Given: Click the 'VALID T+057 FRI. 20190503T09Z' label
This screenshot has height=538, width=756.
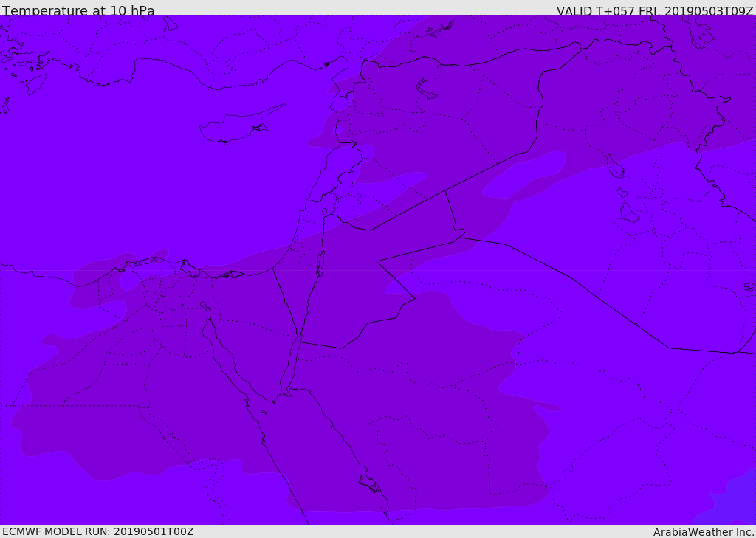Looking at the screenshot, I should [x=655, y=10].
